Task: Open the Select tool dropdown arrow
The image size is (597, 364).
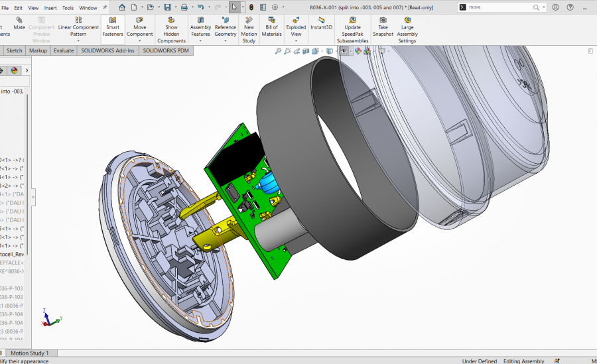Action: click(243, 7)
